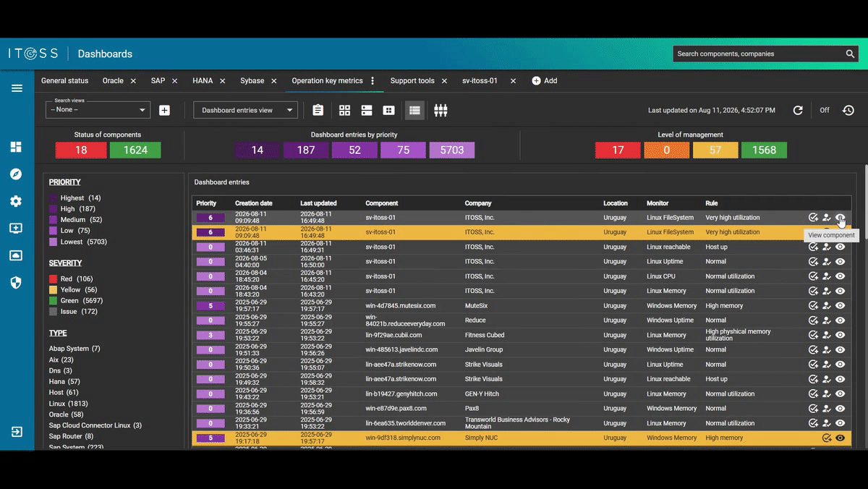
Task: Filter type by Hana (57)
Action: (65, 381)
